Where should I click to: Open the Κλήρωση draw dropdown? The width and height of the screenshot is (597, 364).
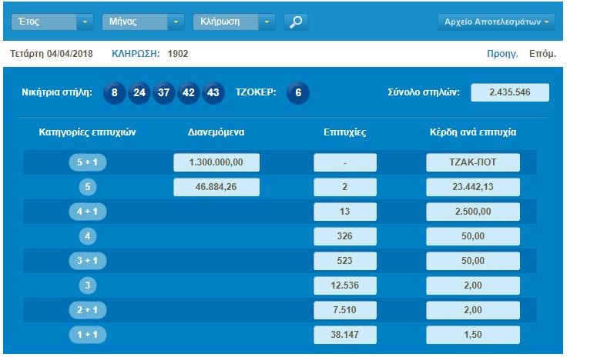tap(234, 22)
